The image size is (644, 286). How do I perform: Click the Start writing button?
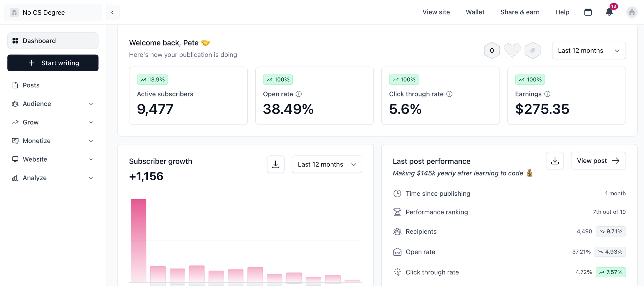coord(53,63)
